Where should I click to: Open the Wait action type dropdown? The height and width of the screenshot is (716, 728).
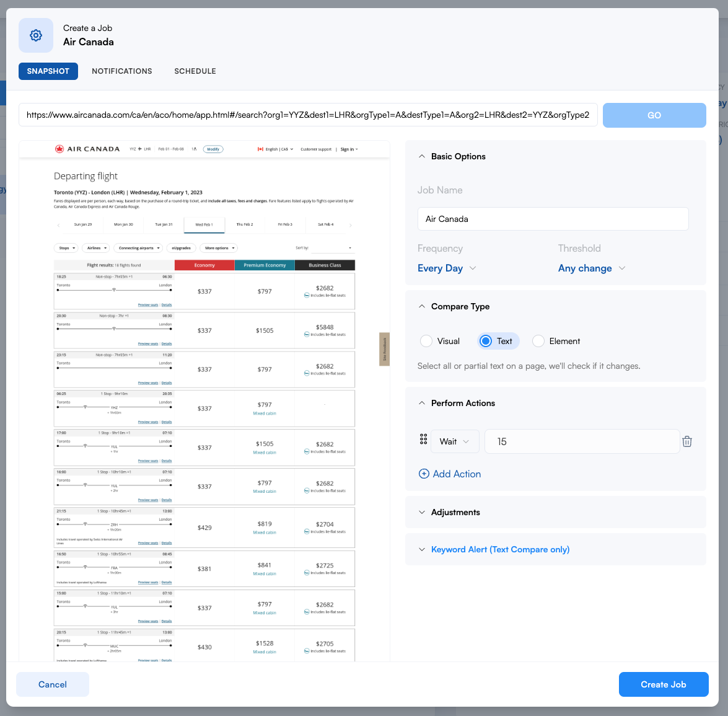click(454, 441)
